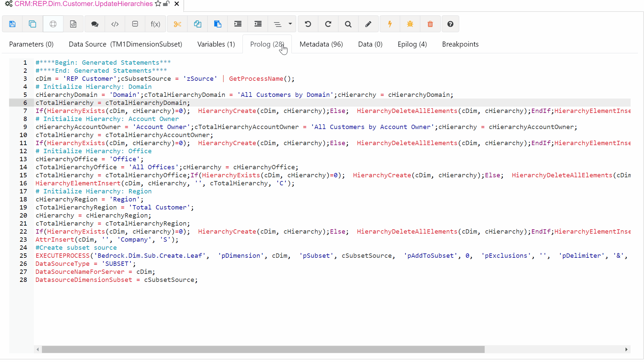Open the Data Source TM1DimensionSubset tab

(125, 44)
